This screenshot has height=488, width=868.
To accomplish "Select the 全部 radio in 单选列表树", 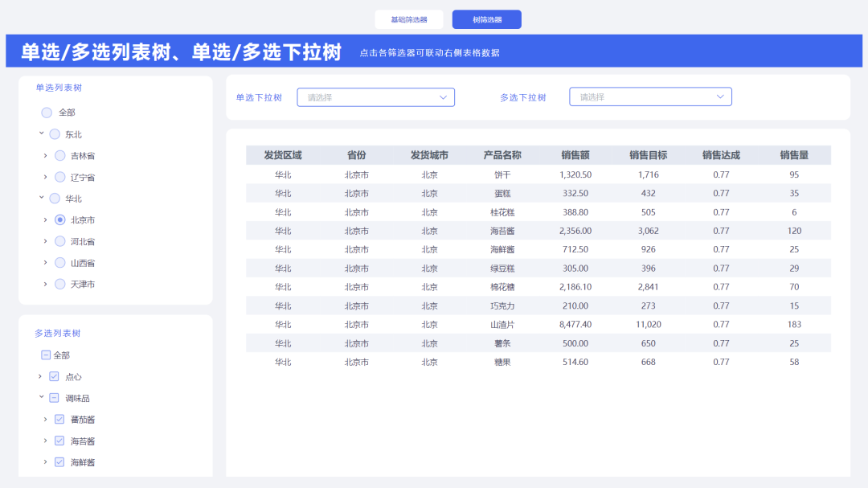I will click(46, 113).
